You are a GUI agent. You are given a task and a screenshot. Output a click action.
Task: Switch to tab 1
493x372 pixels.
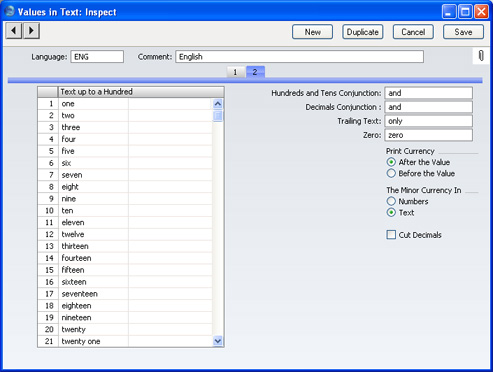click(235, 72)
